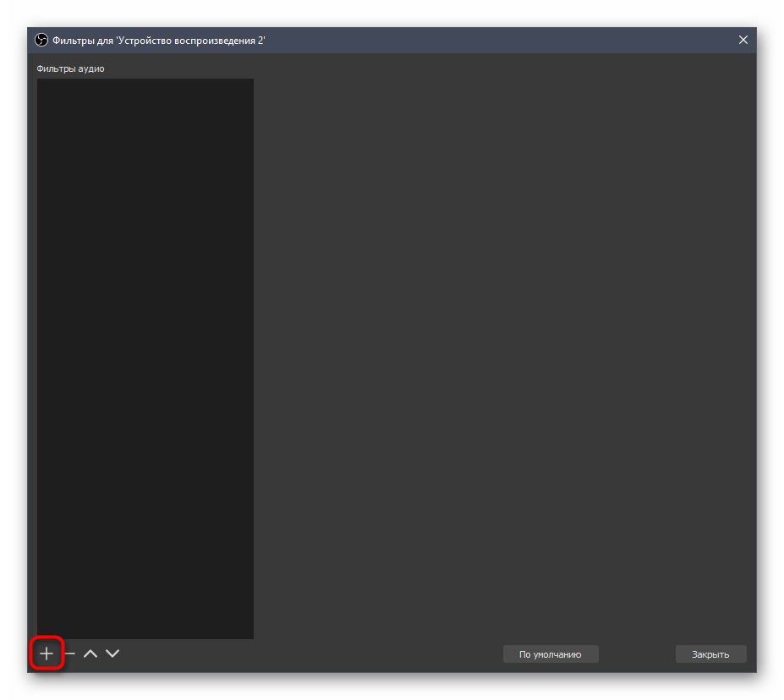Delete a filter using the minus button
Screen dimensions: 784x700
pos(70,654)
